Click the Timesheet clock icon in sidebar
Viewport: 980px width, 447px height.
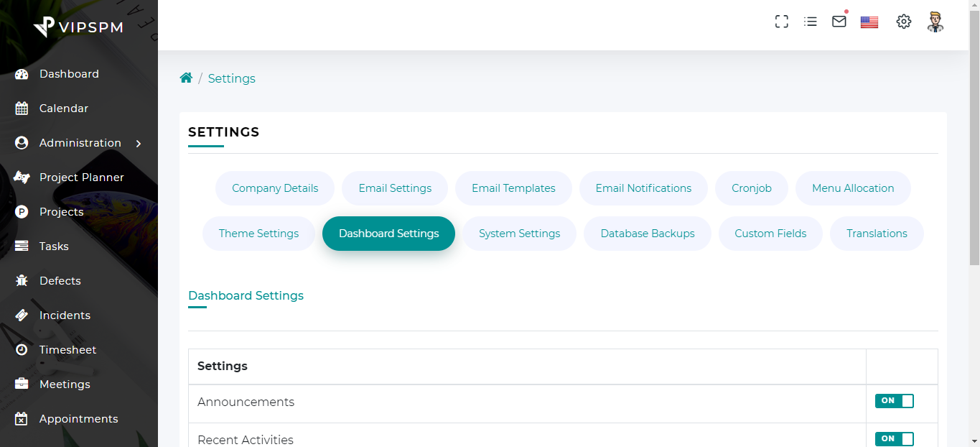22,350
